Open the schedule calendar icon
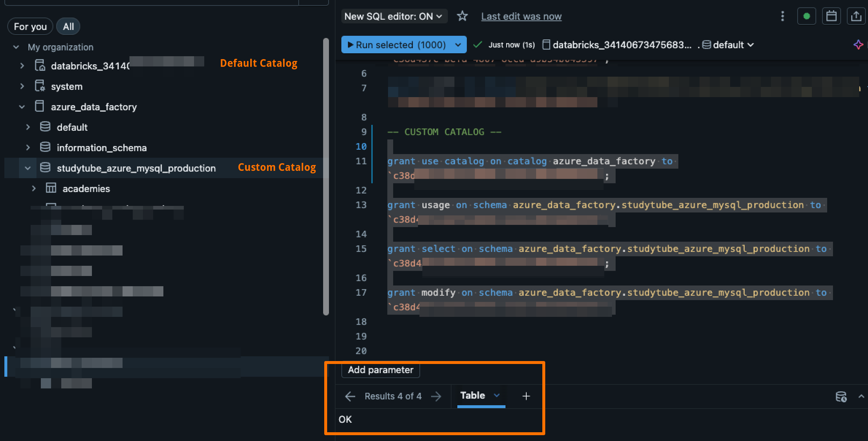This screenshot has width=868, height=441. click(x=831, y=16)
